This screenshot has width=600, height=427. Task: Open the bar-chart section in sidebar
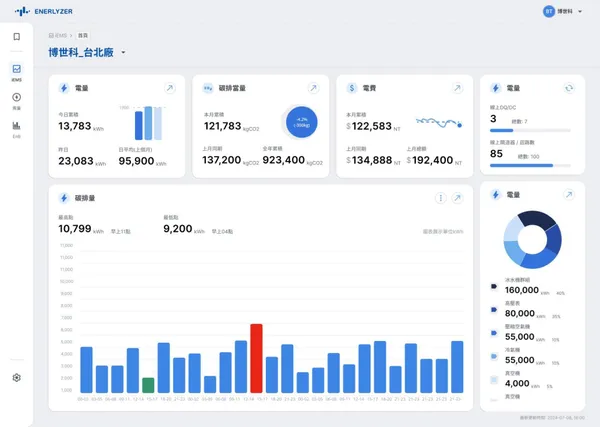(x=16, y=127)
